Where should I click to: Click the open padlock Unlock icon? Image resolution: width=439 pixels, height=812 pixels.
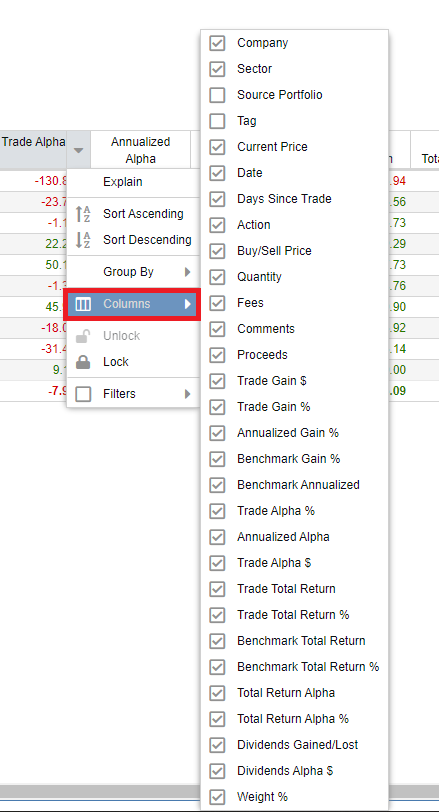(83, 336)
